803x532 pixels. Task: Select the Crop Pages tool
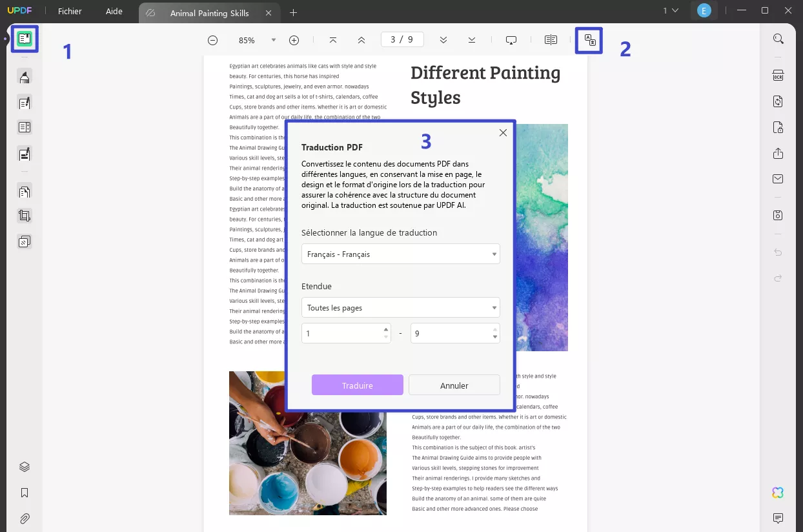[25, 215]
